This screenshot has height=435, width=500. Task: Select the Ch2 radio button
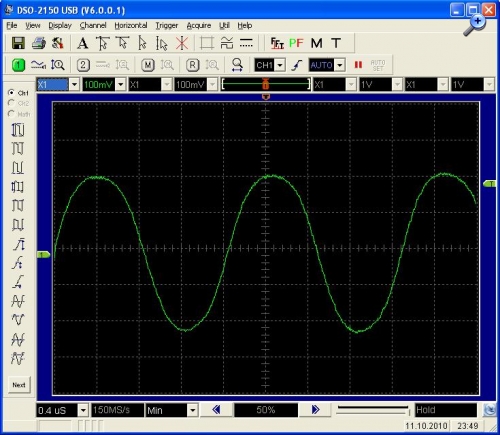click(x=11, y=103)
